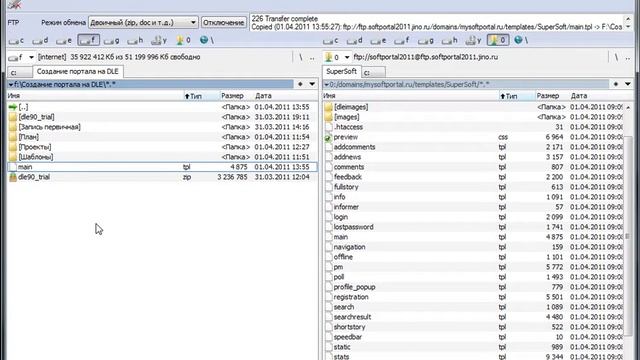Open right panel favorites star menu
640x360 pixels.
tap(616, 84)
